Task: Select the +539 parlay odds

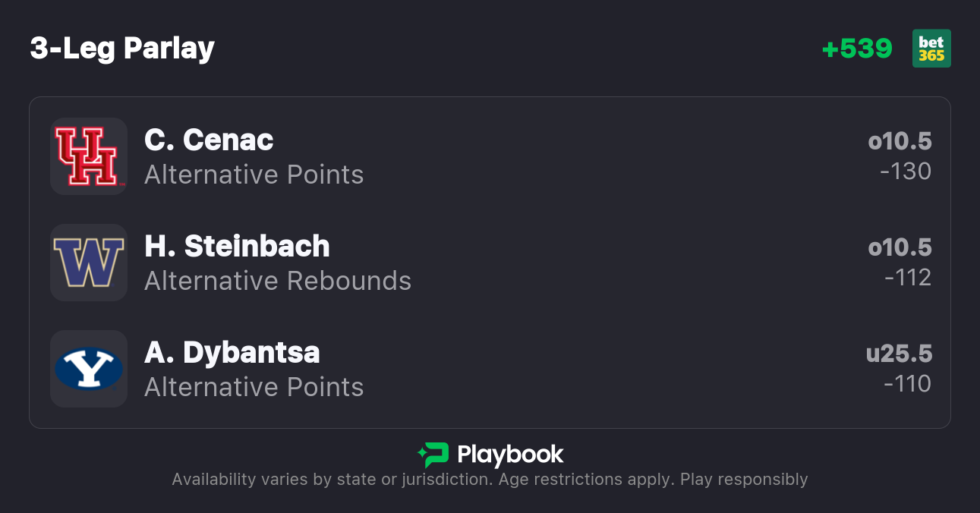Action: [x=857, y=49]
